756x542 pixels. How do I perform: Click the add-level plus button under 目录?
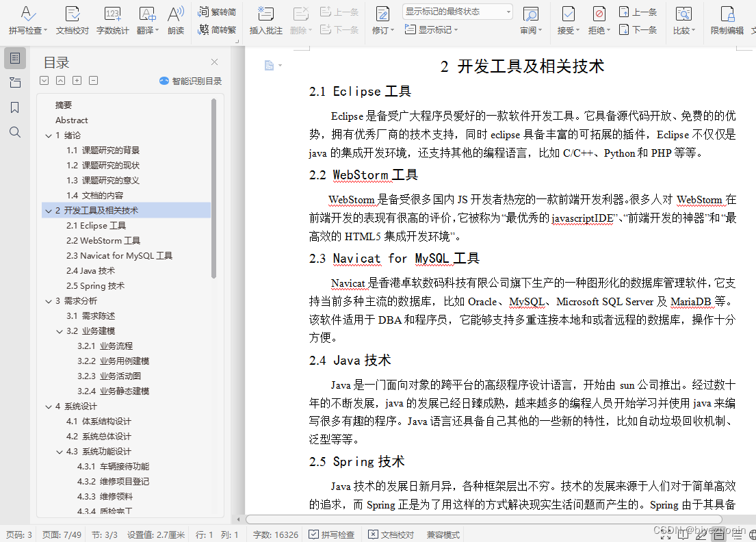click(x=77, y=81)
